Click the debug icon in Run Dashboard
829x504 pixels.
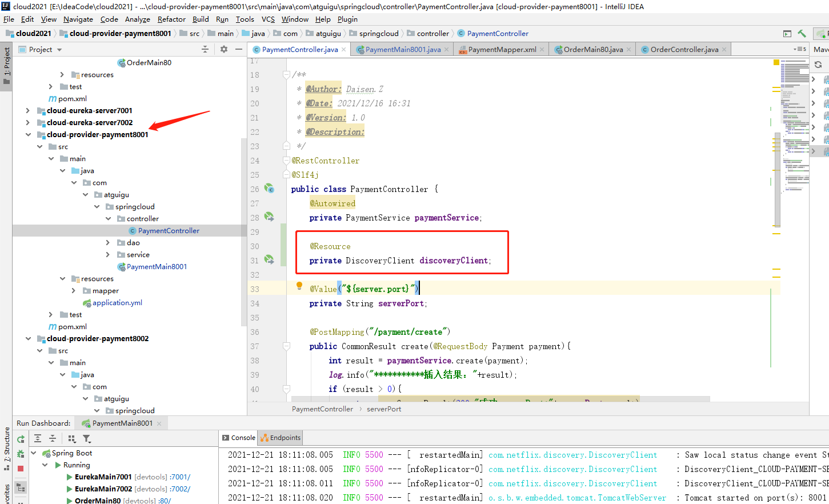(21, 454)
